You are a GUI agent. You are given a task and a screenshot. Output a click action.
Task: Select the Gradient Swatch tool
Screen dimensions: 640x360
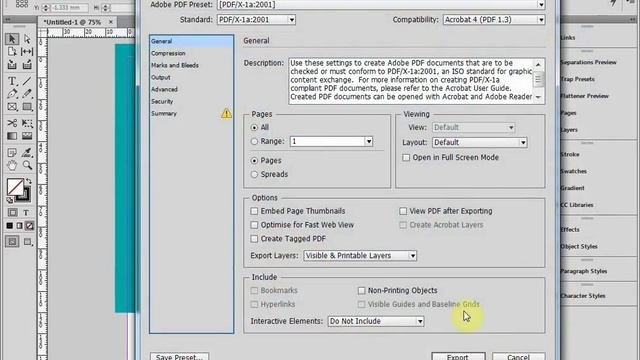click(x=12, y=136)
